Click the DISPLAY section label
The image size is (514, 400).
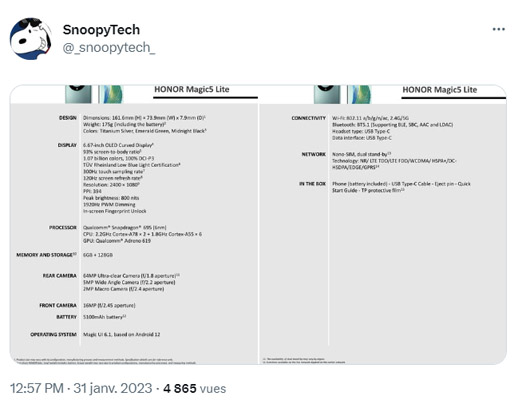67,145
